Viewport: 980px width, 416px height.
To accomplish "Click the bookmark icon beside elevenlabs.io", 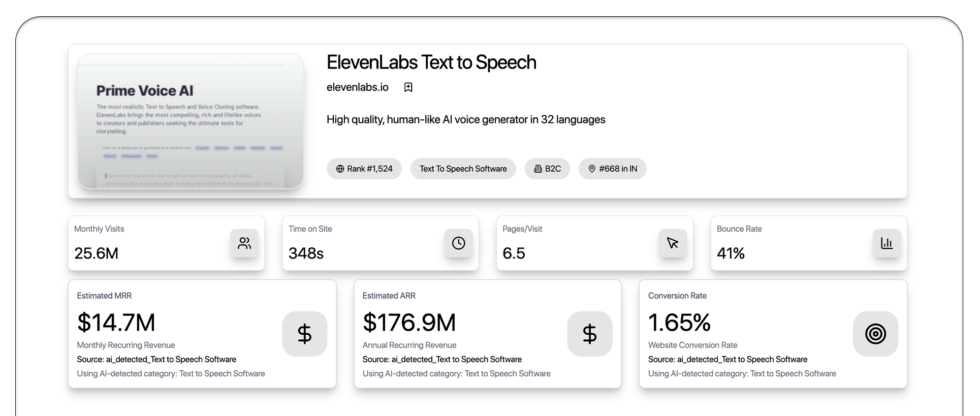I will tap(408, 87).
